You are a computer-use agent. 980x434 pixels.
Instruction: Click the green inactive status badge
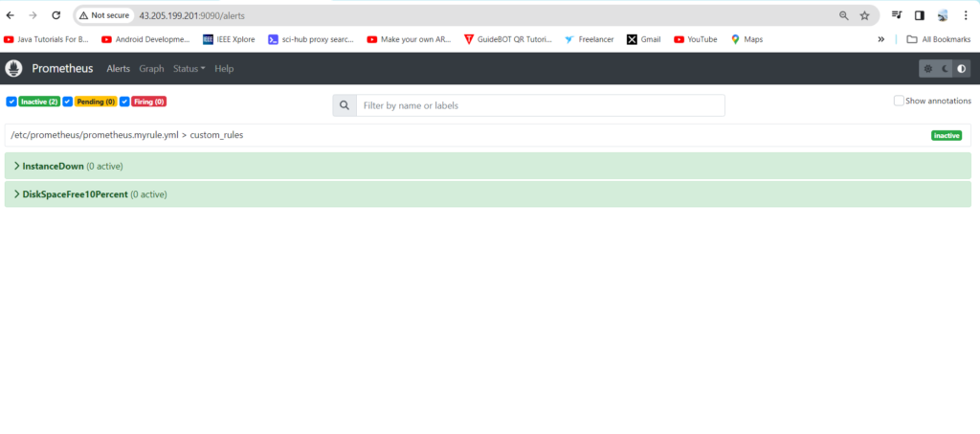(x=947, y=135)
